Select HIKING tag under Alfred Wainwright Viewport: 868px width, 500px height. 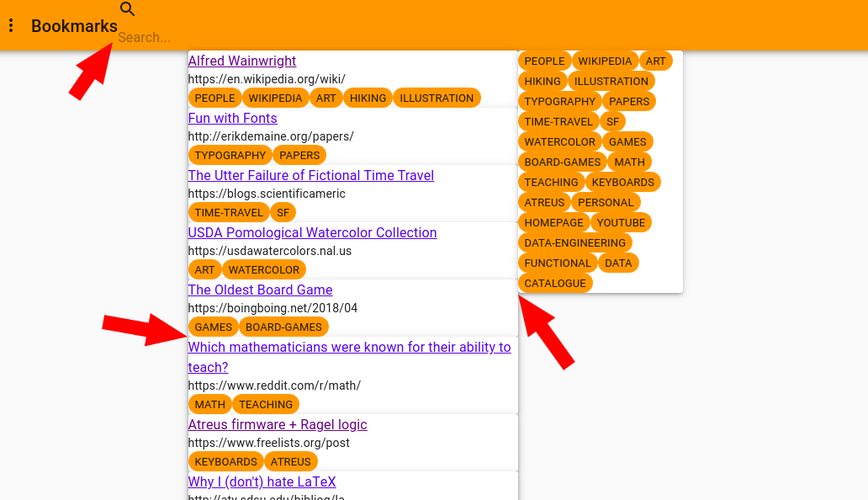(x=368, y=98)
